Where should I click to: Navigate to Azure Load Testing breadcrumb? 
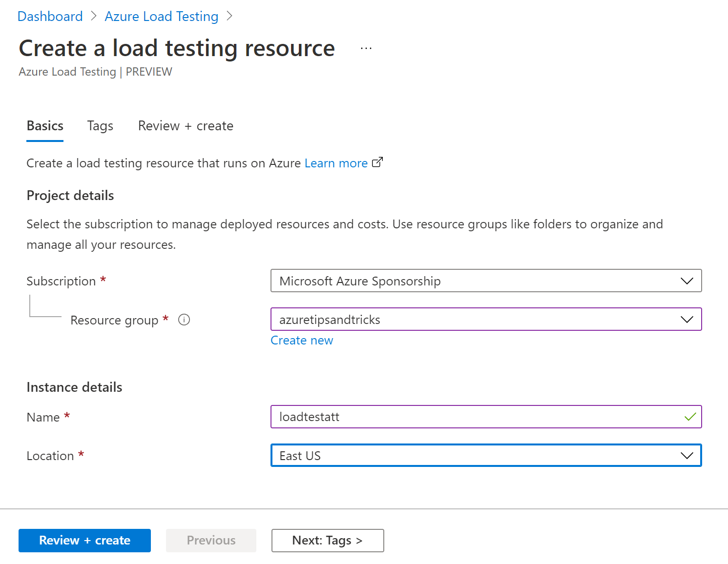point(161,16)
